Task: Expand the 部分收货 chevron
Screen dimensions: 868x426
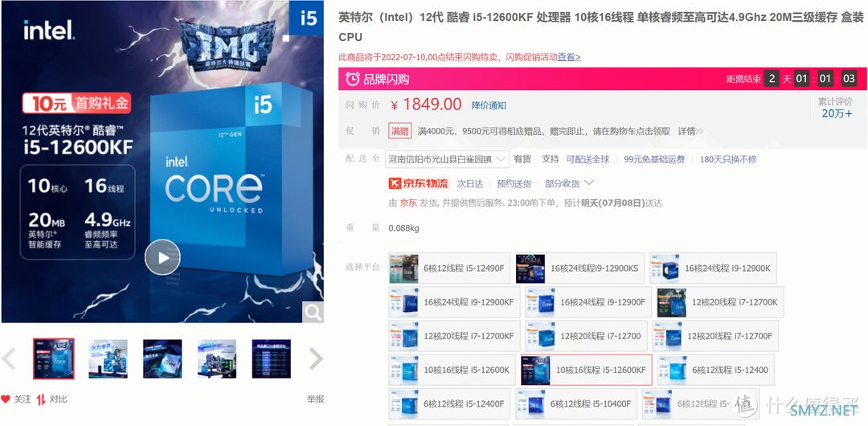Action: 589,182
